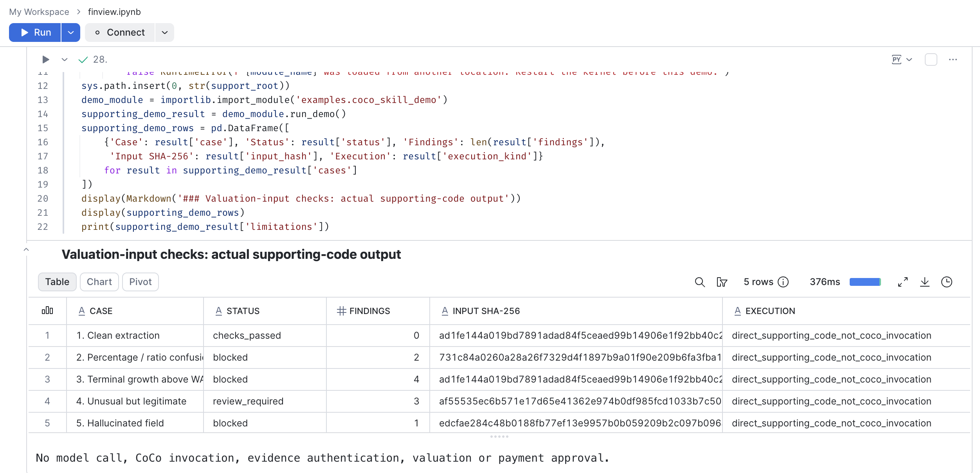Switch to the Table view tab

57,282
